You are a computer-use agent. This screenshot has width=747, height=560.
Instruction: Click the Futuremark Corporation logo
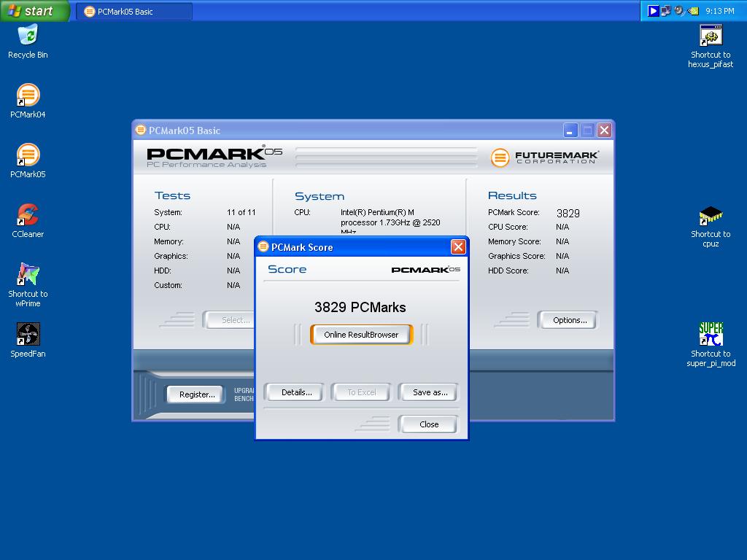tap(544, 157)
